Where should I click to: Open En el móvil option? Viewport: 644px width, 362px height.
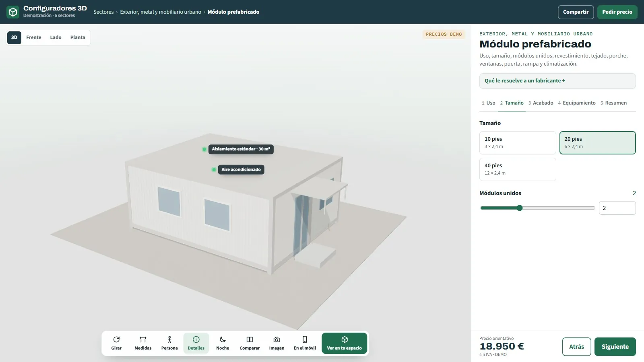[x=305, y=343]
